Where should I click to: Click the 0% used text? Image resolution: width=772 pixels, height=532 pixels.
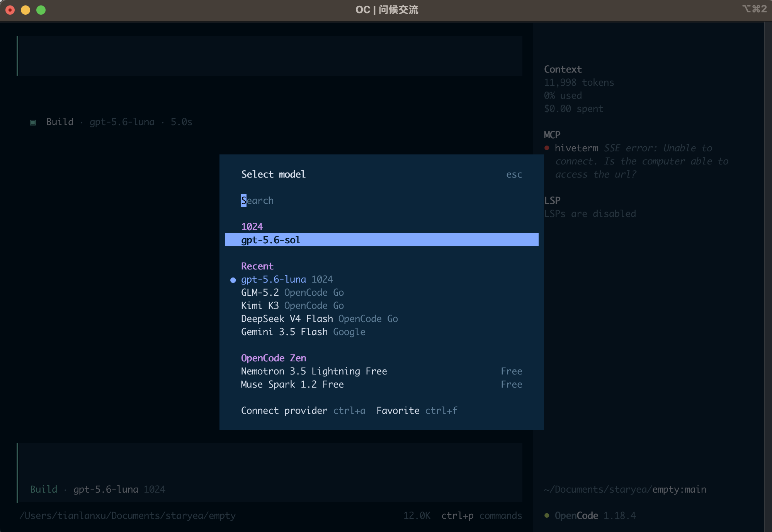[x=563, y=95]
